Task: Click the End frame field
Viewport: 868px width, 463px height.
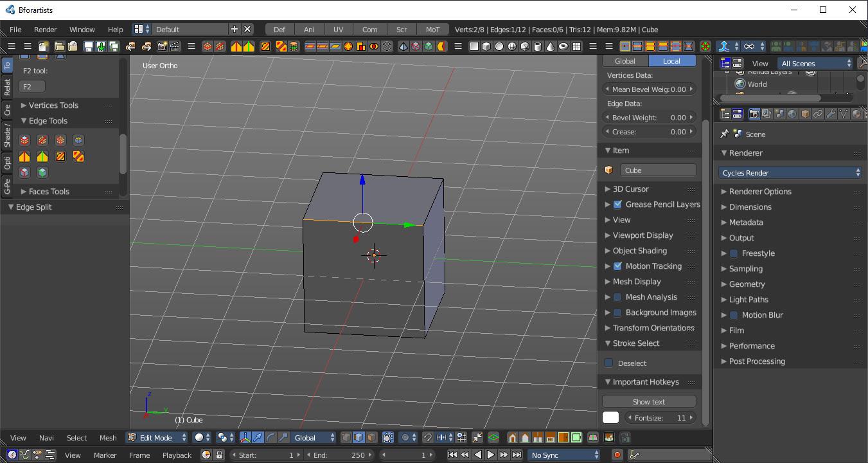Action: click(x=340, y=455)
